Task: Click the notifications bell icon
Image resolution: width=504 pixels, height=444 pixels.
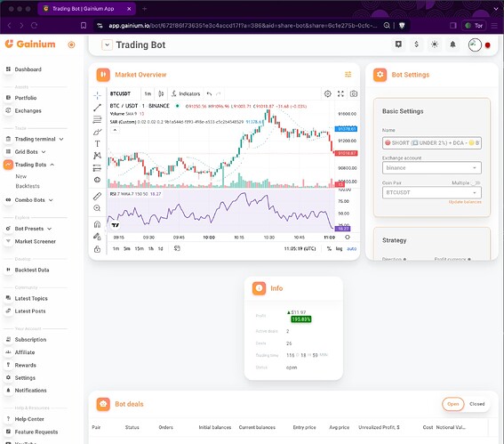Action: click(x=452, y=44)
